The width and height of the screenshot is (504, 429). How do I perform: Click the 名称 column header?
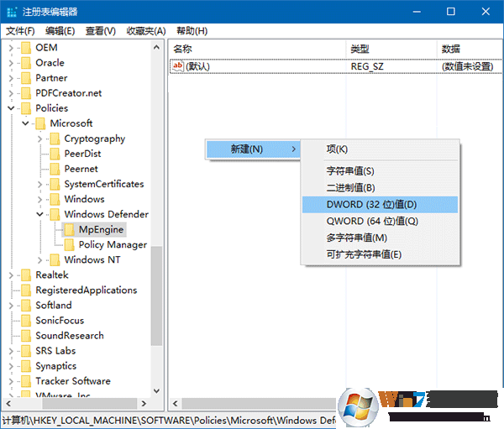tap(257, 50)
